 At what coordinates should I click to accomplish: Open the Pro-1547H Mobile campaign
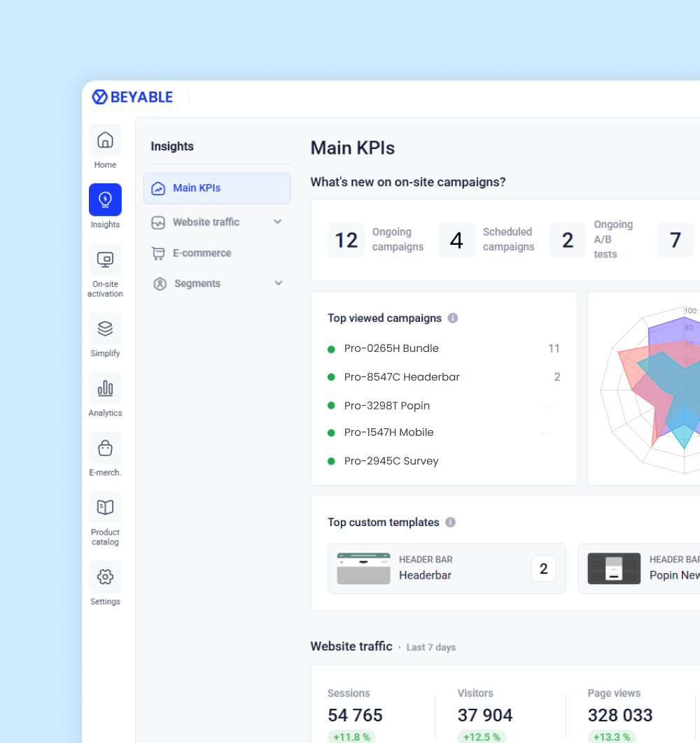388,432
